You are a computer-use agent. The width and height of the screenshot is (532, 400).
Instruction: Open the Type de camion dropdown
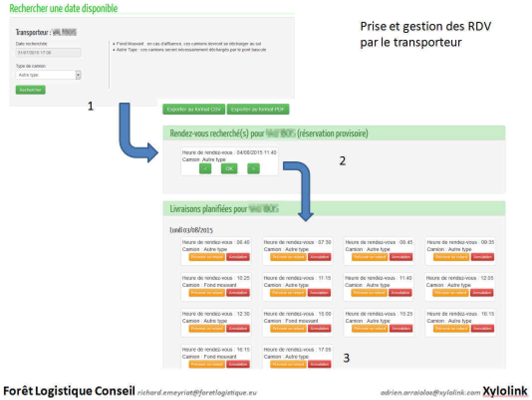tap(48, 75)
